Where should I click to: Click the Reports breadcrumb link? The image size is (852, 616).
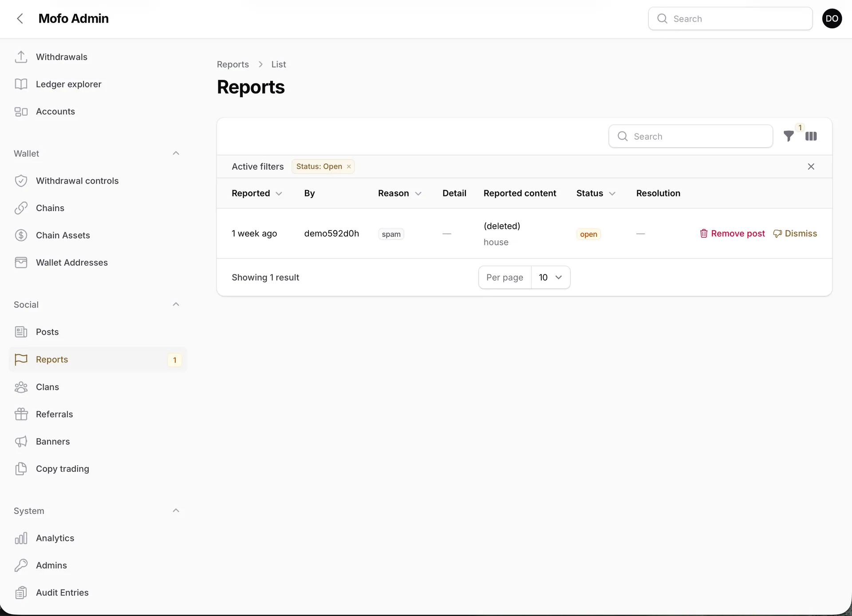tap(233, 64)
